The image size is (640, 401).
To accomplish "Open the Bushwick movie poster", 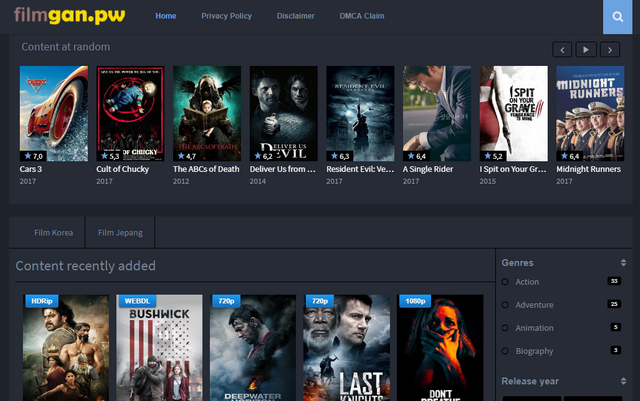I will coord(159,348).
